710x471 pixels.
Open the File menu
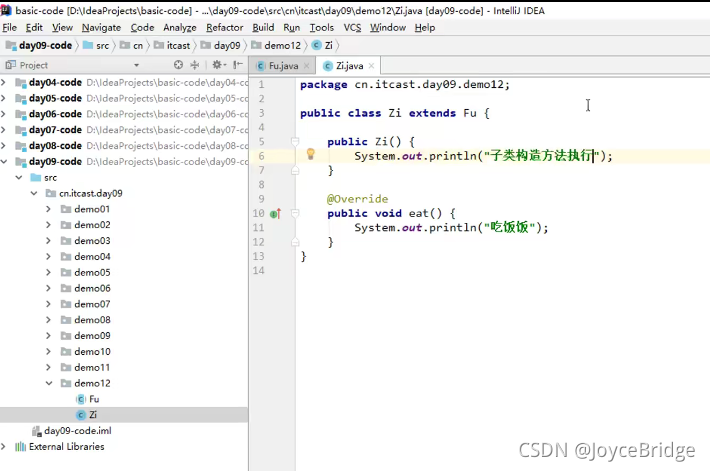coord(10,28)
